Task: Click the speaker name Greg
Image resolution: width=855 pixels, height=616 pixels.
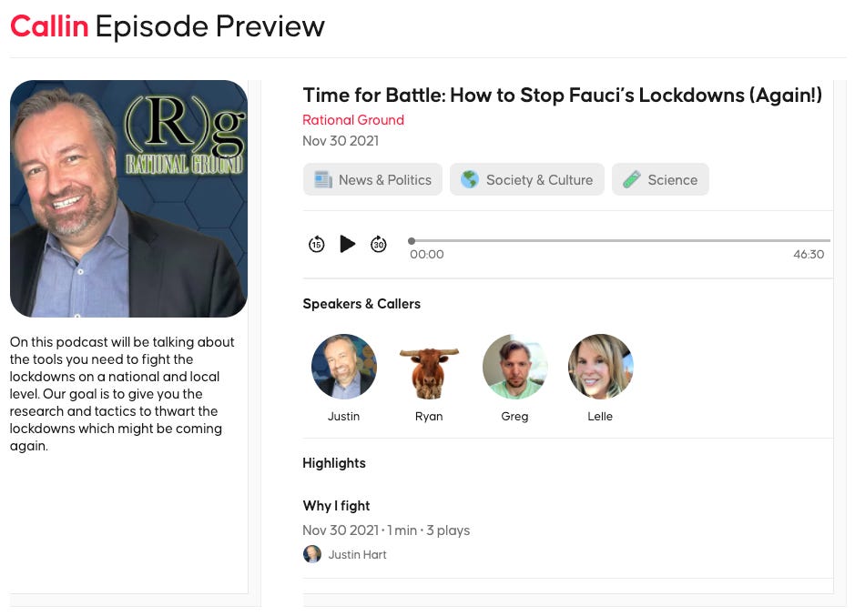Action: tap(514, 416)
